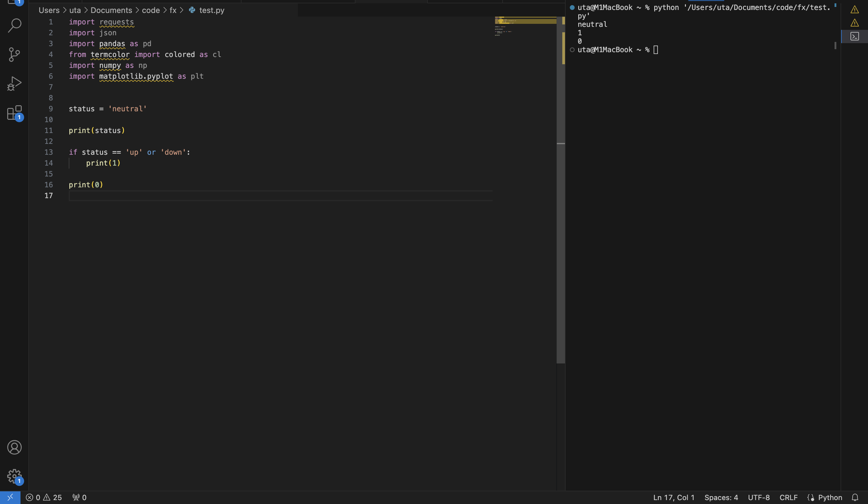
Task: Change the UTF-8 encoding
Action: (759, 497)
